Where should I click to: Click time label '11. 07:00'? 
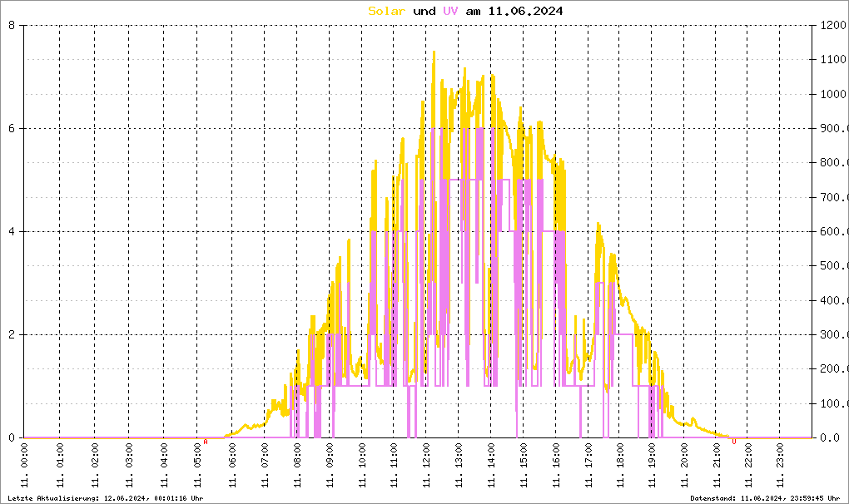click(265, 465)
